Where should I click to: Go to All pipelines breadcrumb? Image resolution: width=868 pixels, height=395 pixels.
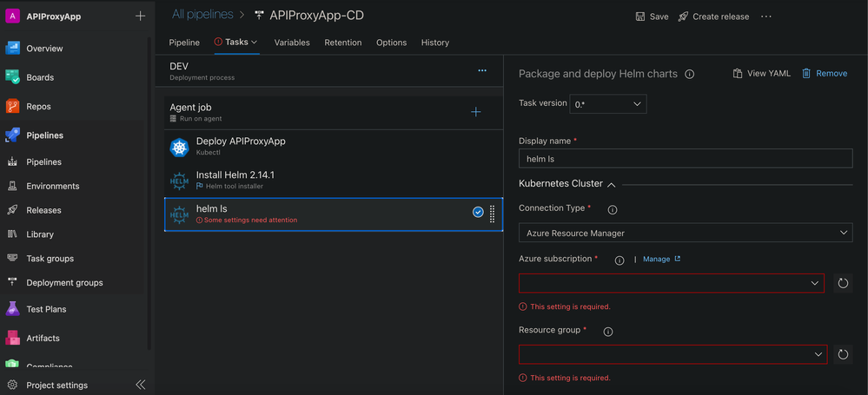(x=202, y=15)
